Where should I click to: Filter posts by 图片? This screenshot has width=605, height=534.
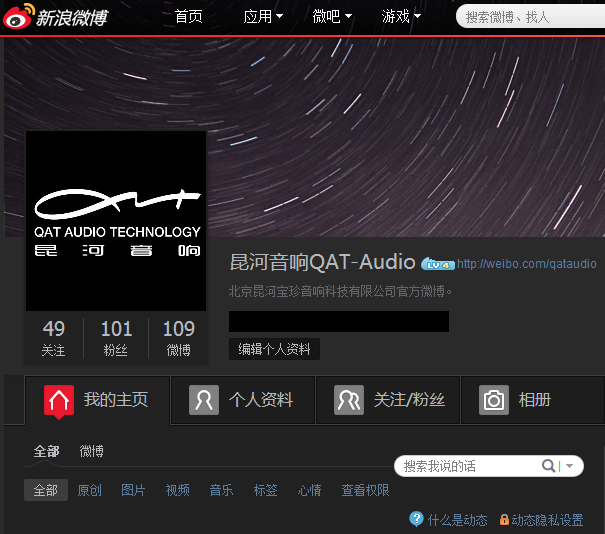134,490
